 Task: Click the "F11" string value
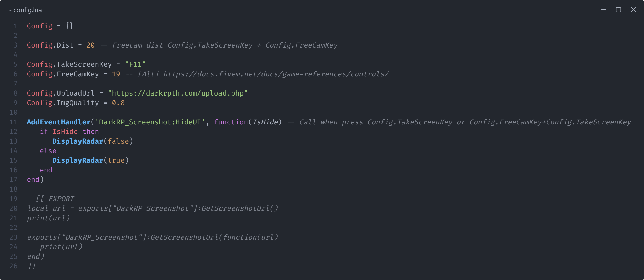(x=135, y=64)
